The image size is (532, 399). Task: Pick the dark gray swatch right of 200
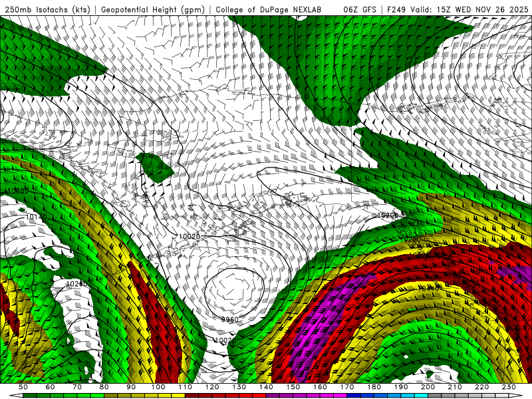point(435,396)
